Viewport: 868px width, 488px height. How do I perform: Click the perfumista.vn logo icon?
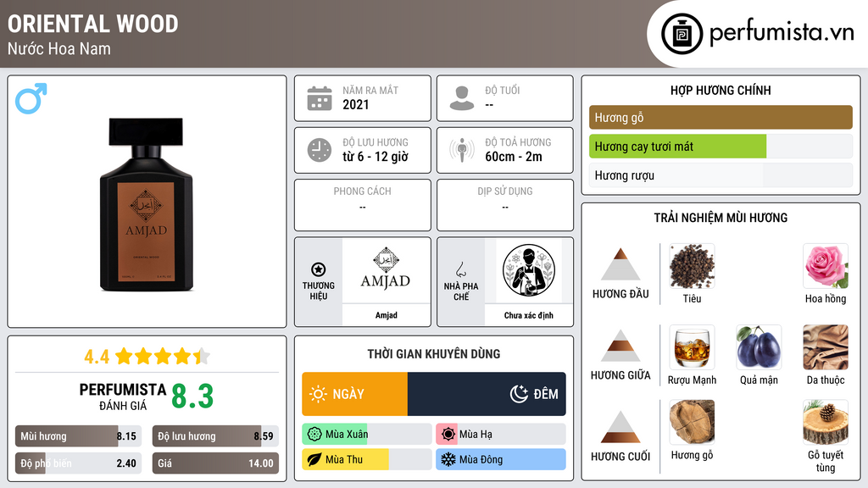tap(682, 34)
